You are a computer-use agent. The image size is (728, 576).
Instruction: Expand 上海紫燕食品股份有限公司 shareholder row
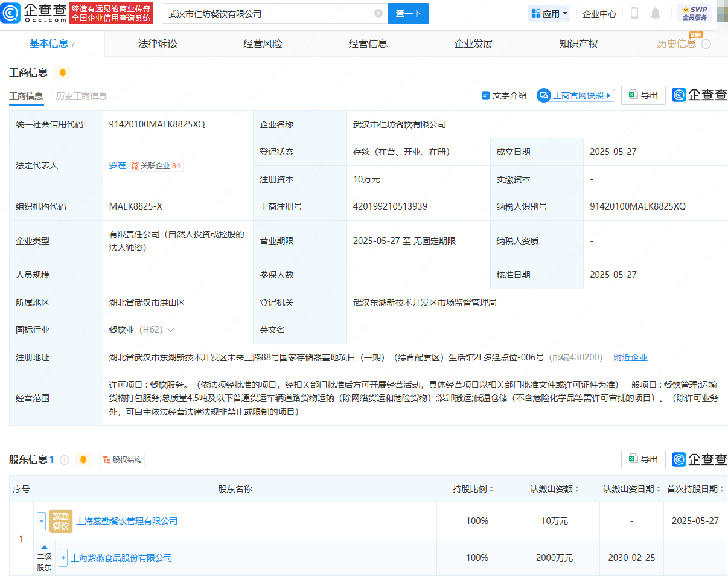point(63,558)
